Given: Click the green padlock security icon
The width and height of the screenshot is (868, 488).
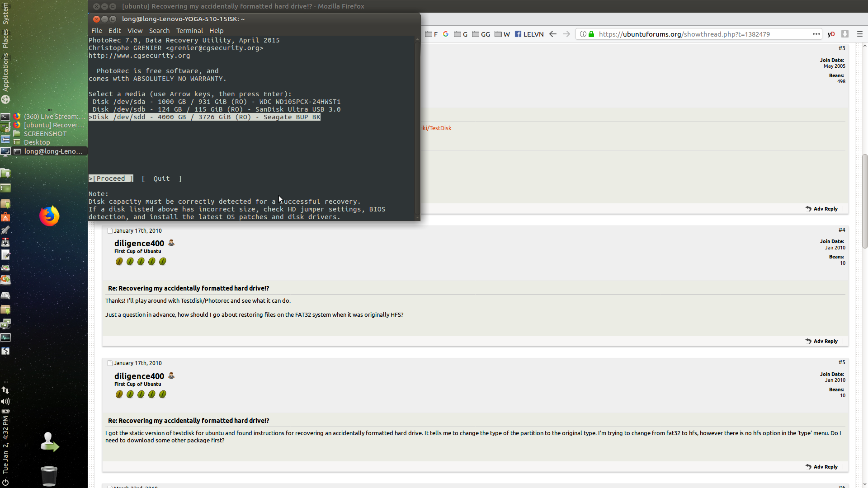Looking at the screenshot, I should (x=591, y=34).
